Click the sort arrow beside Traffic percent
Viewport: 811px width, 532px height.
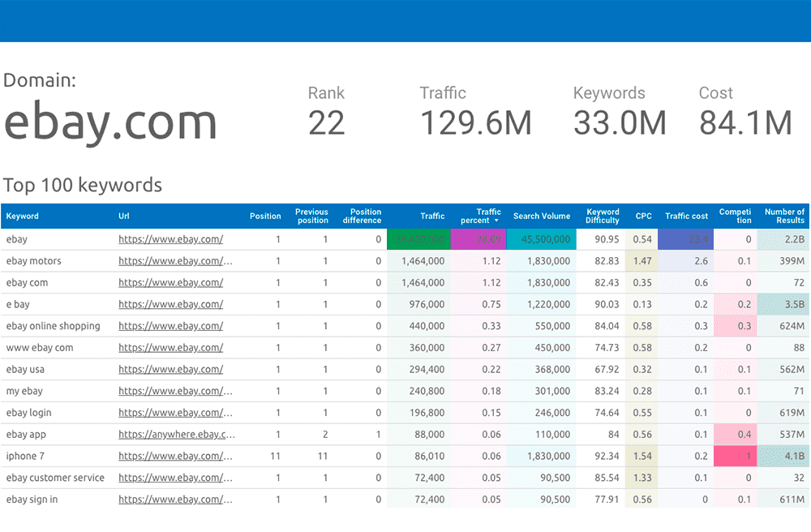496,221
